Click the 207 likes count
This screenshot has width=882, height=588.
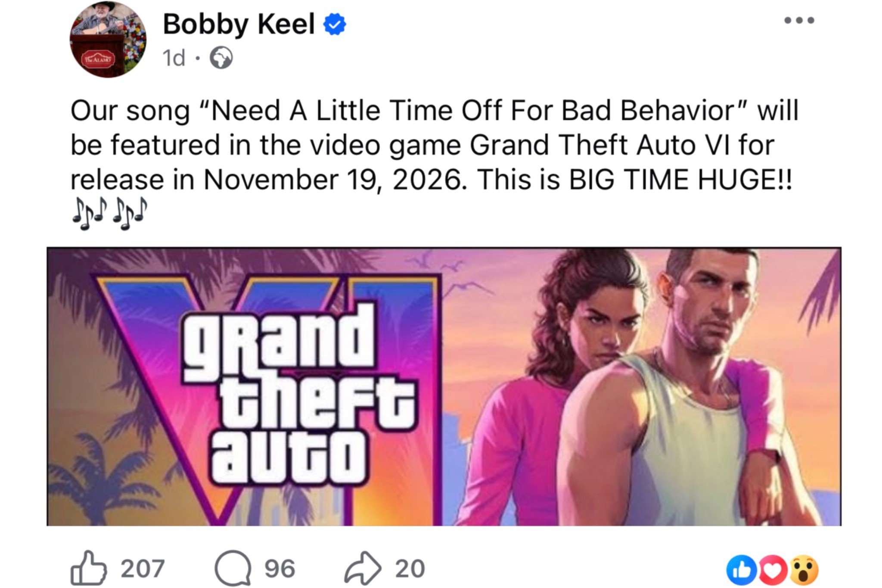[x=143, y=569]
